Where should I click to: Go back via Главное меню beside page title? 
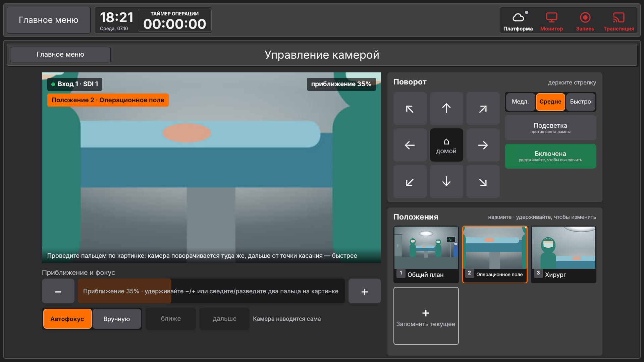60,55
